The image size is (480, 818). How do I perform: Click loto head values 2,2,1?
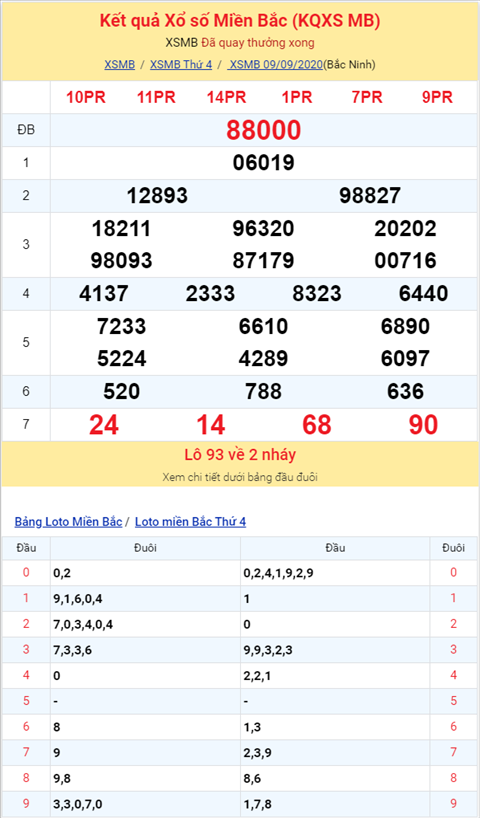[258, 676]
